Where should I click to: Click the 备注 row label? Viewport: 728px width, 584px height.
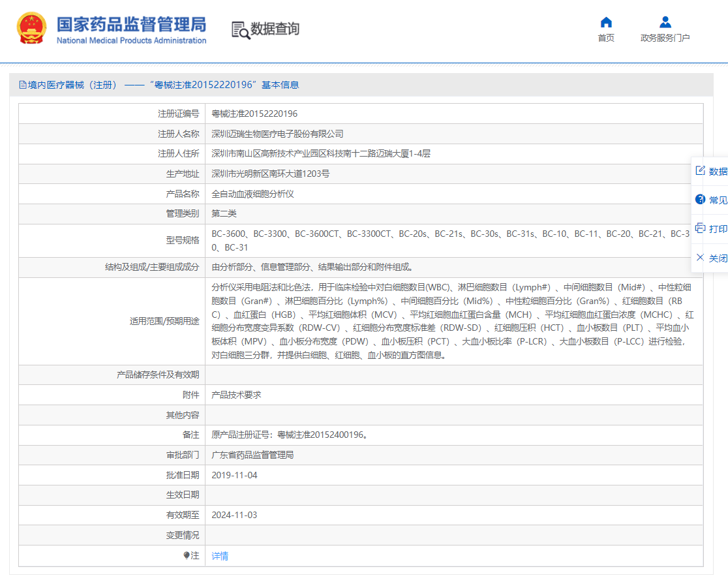[x=191, y=435]
